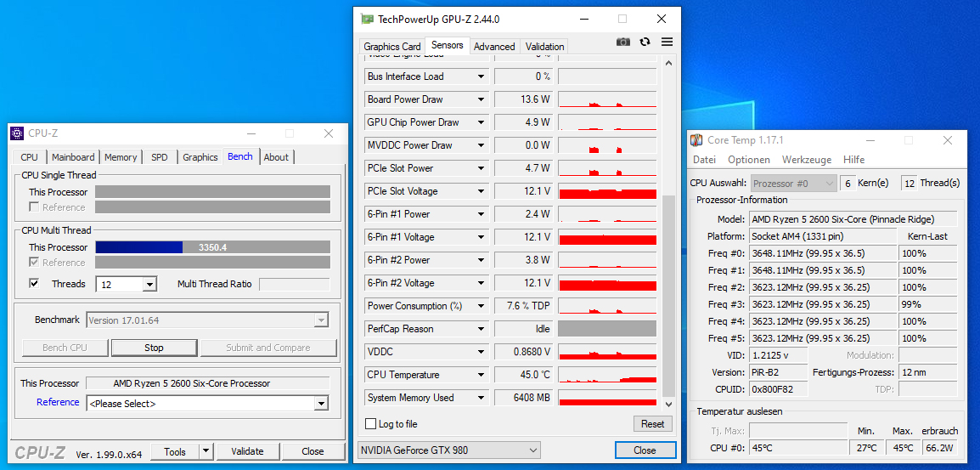Screen dimensions: 980x470
Task: Select the SPD tab in CPU-Z
Action: pyautogui.click(x=160, y=157)
